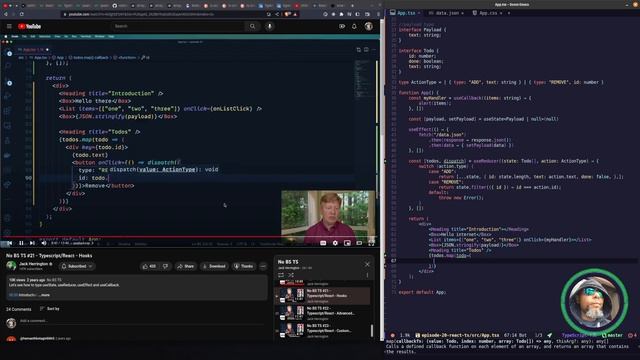Open the YouTube Create video icon
The width and height of the screenshot is (640, 360).
click(x=342, y=26)
